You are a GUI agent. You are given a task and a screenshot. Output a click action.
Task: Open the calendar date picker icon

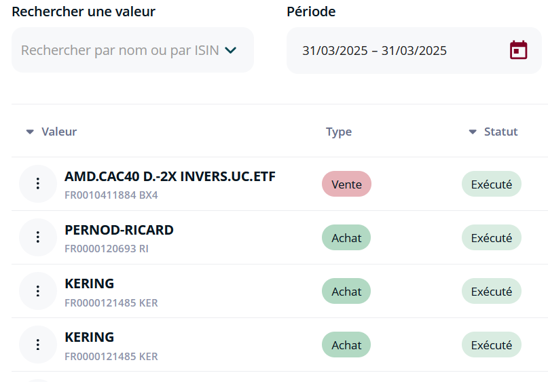click(x=518, y=50)
